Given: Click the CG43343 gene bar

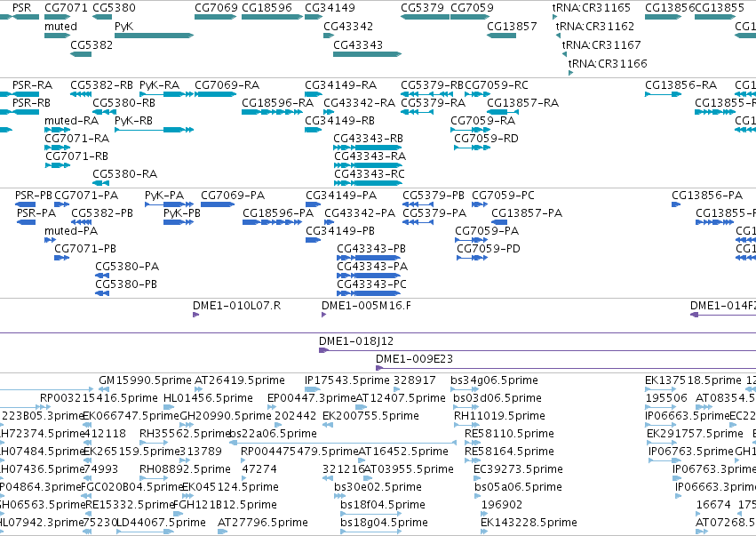Looking at the screenshot, I should [x=367, y=54].
